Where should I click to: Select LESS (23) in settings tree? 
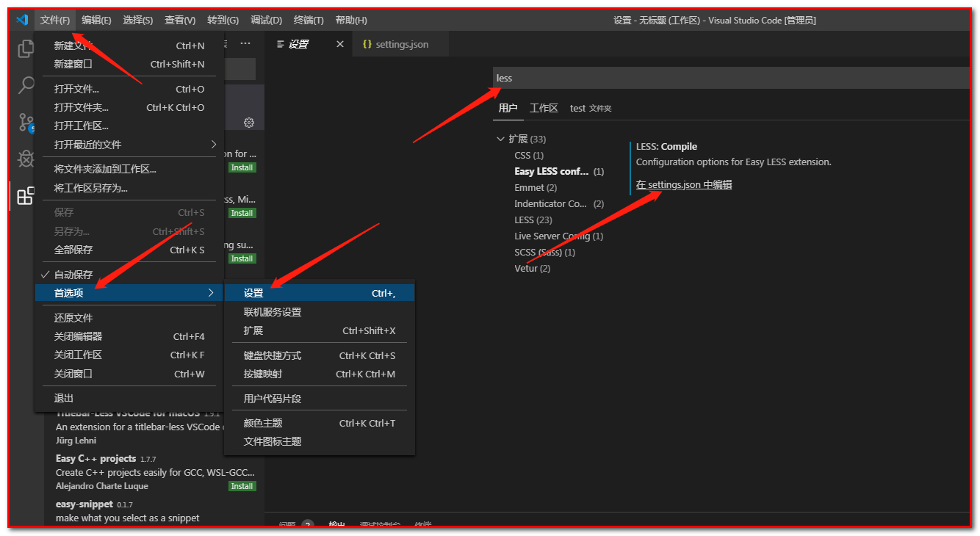point(533,220)
